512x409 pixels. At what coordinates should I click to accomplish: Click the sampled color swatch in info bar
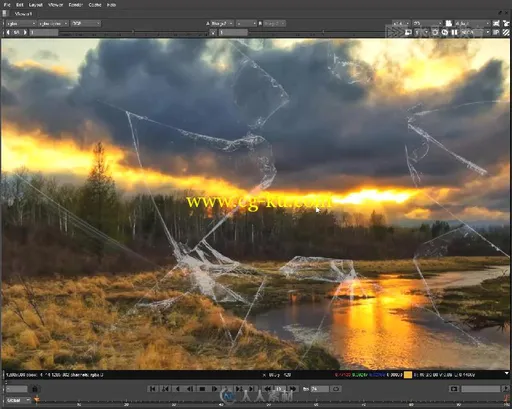(x=408, y=375)
